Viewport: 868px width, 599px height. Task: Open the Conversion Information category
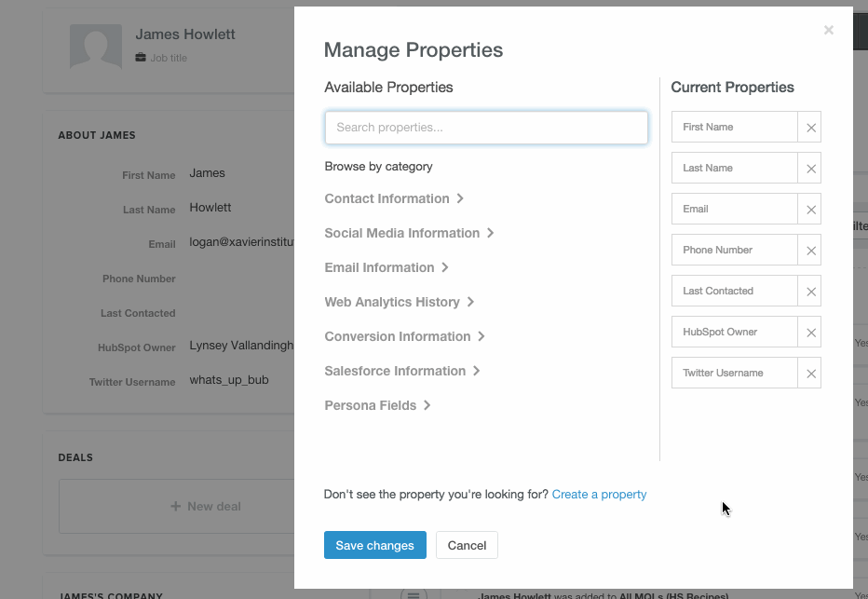coord(404,336)
